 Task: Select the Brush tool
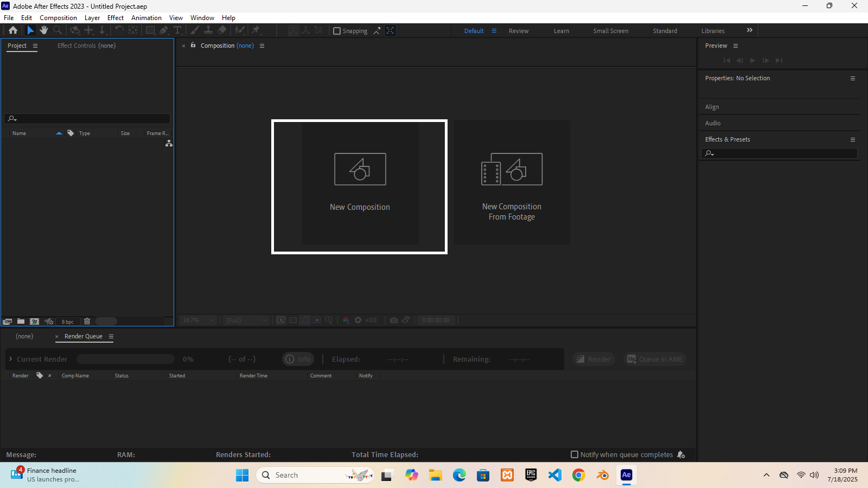pos(195,30)
